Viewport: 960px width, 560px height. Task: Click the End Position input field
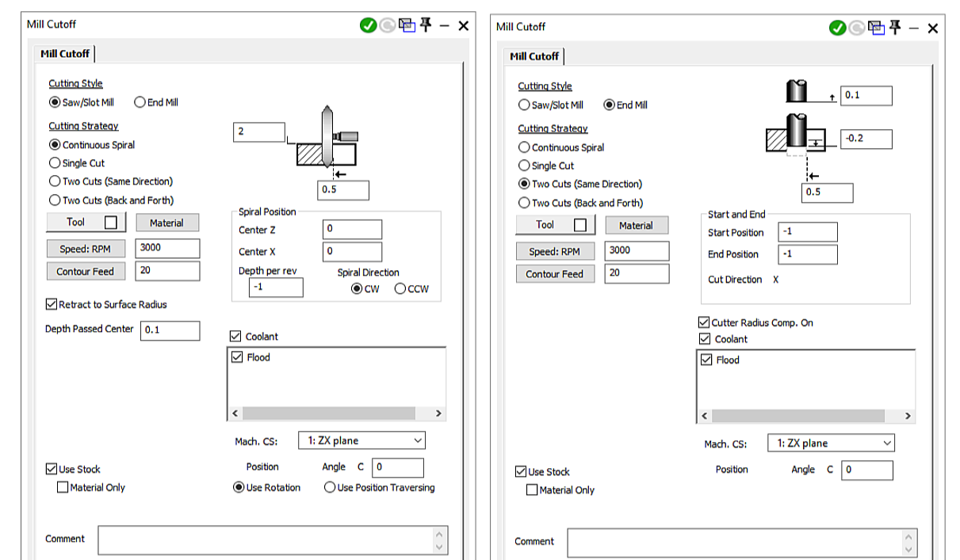808,254
